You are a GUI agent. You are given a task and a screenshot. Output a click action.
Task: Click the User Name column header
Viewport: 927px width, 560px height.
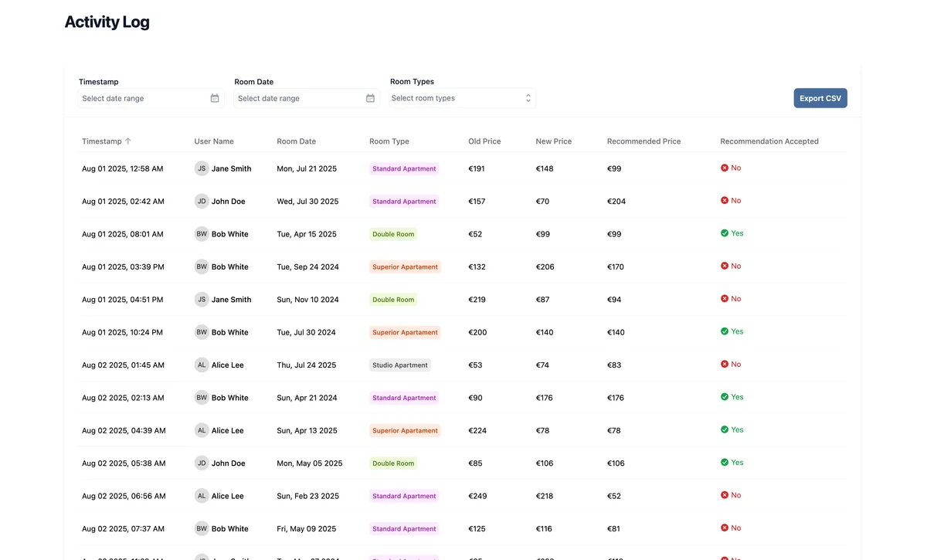click(x=214, y=141)
